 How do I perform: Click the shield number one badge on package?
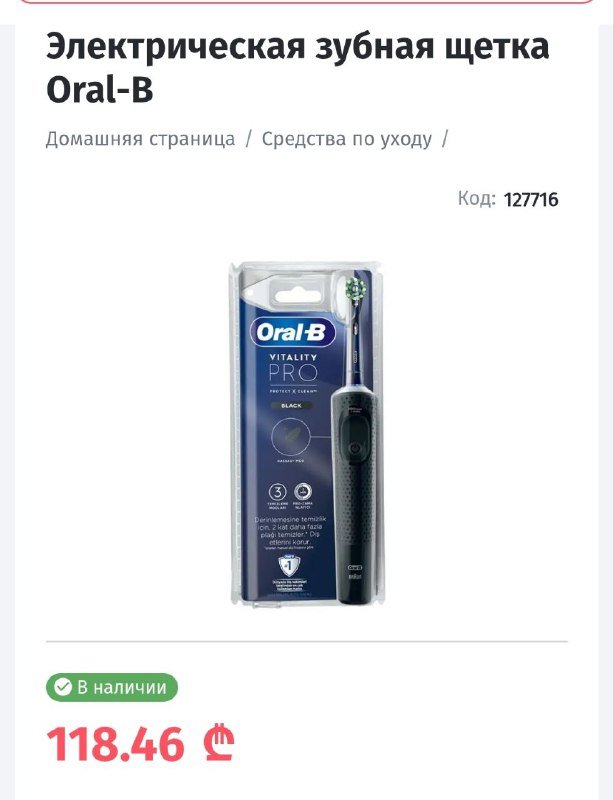point(289,566)
